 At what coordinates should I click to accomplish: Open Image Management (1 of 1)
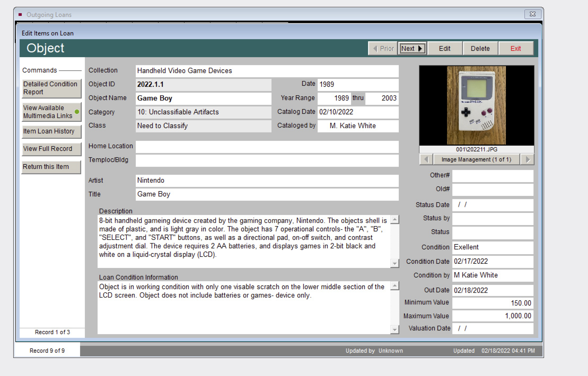click(476, 159)
